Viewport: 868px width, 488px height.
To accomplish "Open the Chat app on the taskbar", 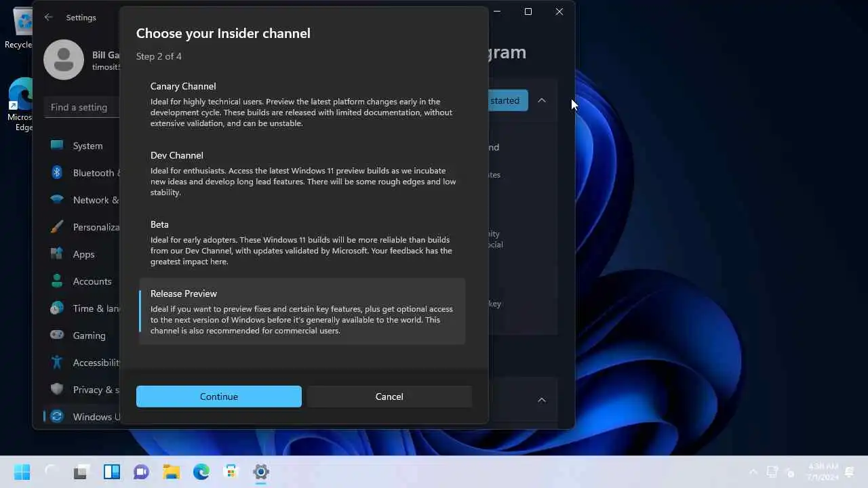I will 141,472.
